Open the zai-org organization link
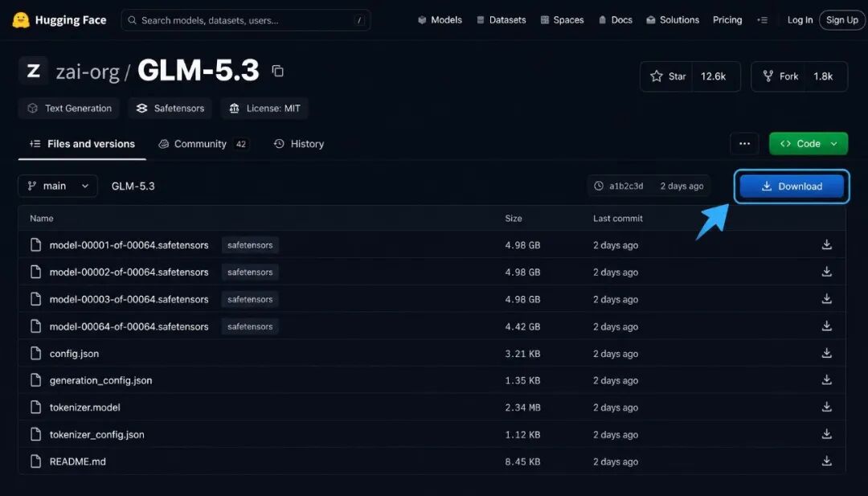 click(88, 72)
